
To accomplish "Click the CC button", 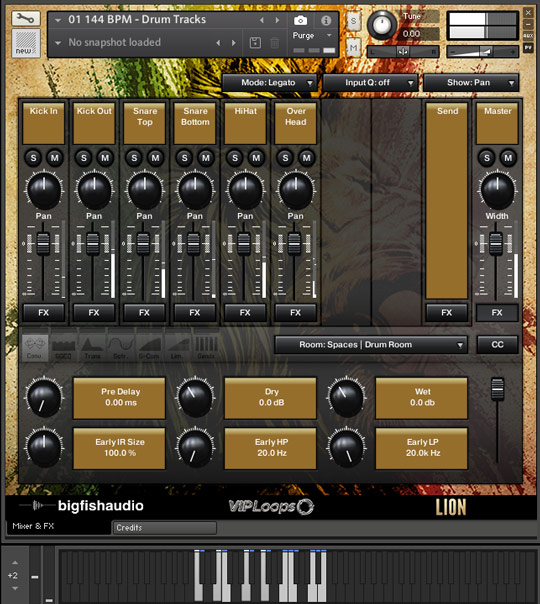I will coord(497,345).
